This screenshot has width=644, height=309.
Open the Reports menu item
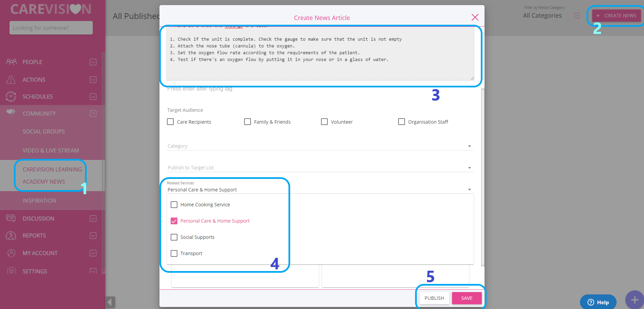pos(34,235)
